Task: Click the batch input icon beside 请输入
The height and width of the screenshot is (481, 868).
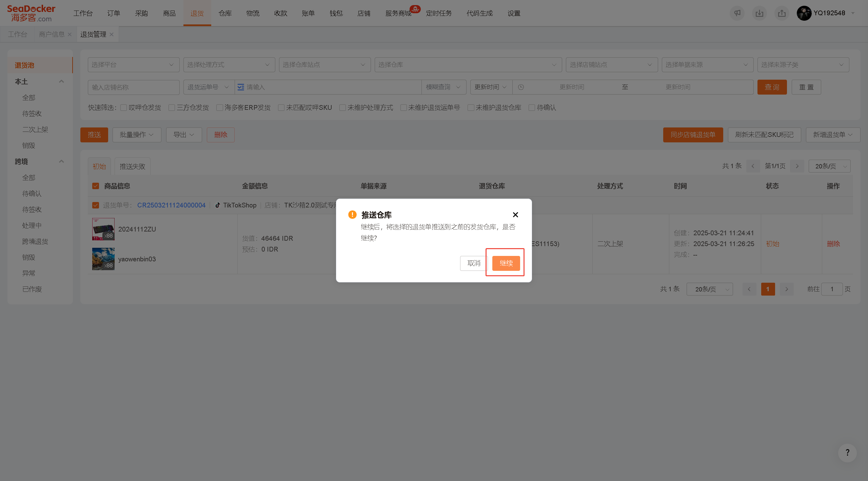Action: coord(241,87)
